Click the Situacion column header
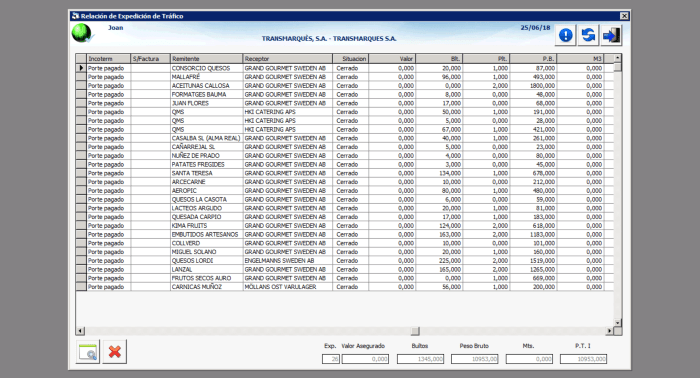Viewport: 700px width, 378px height. pos(350,59)
